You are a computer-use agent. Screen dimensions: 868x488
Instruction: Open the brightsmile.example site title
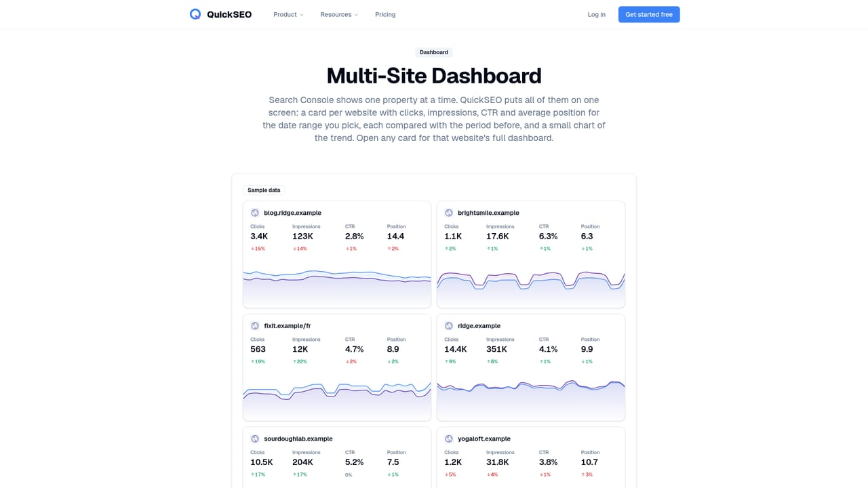tap(488, 213)
